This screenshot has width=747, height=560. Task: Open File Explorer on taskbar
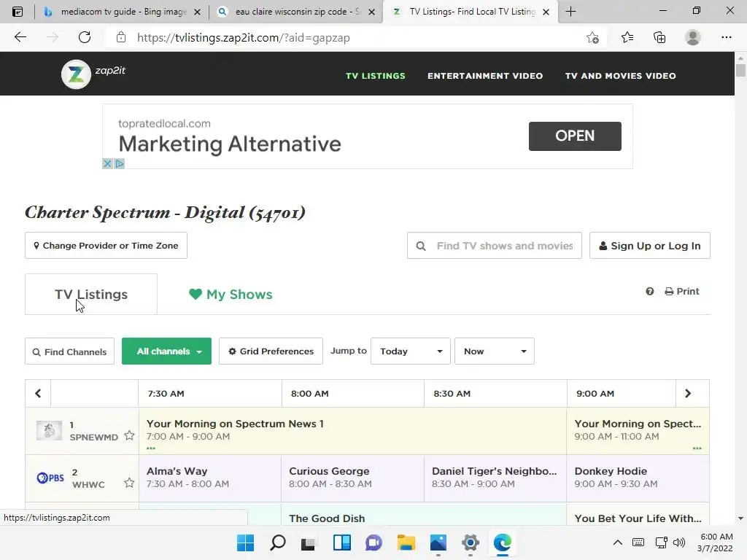pos(406,542)
